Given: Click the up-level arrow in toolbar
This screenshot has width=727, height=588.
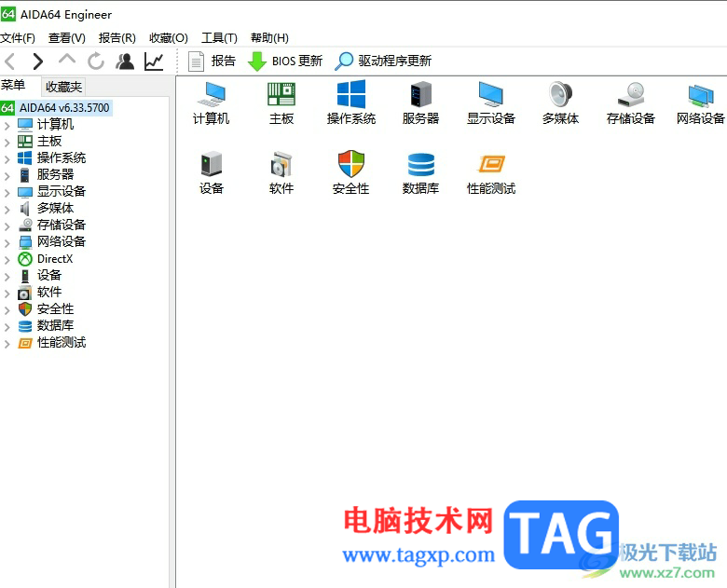Looking at the screenshot, I should coord(67,60).
